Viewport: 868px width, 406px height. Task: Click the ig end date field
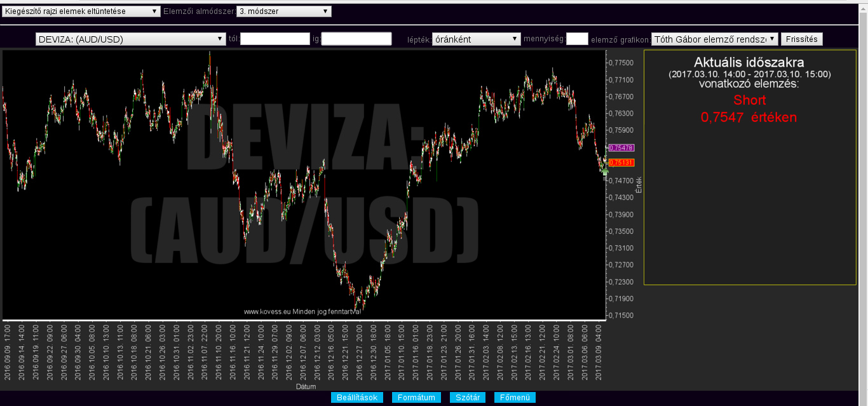(356, 39)
